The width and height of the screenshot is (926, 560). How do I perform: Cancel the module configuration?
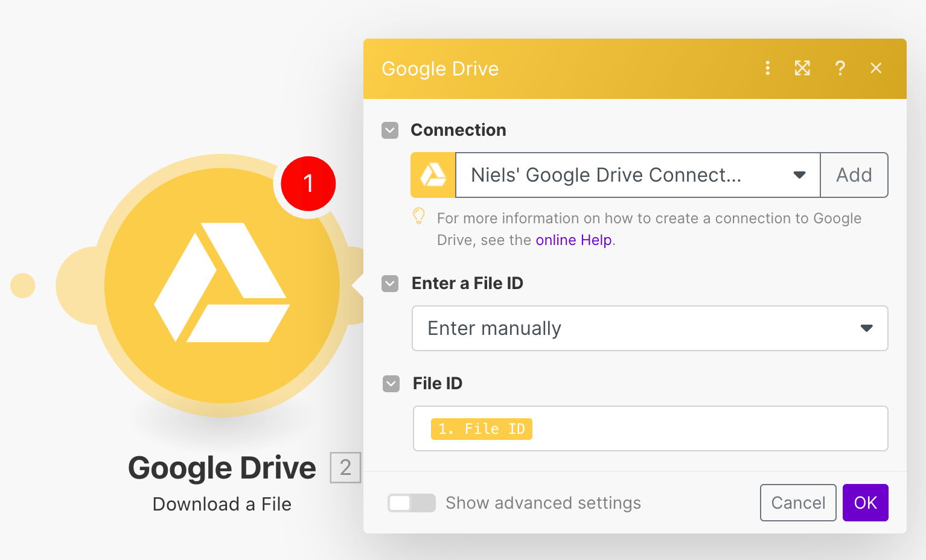coord(798,503)
